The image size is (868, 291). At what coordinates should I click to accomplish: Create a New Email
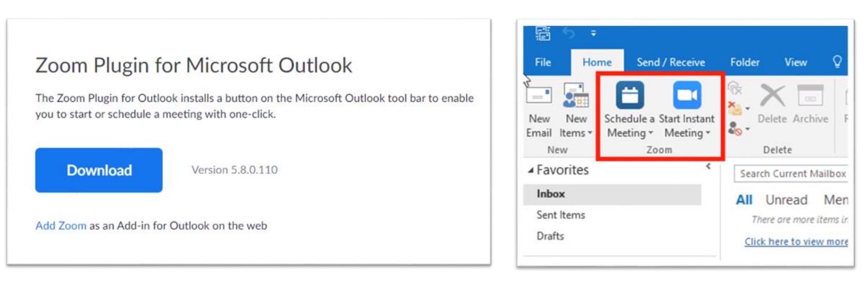pos(539,110)
